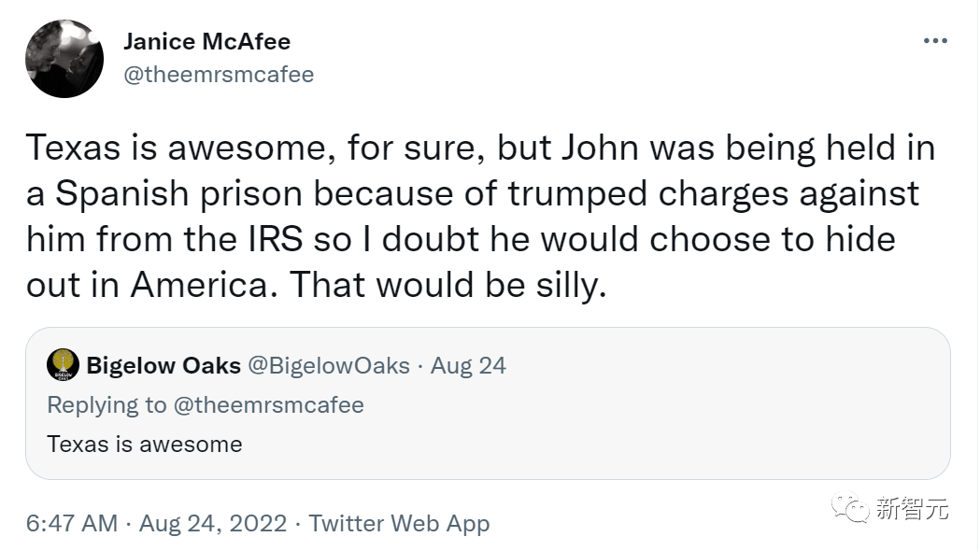Image resolution: width=980 pixels, height=551 pixels.
Task: Click the quoted tweet's Aug 24 date
Action: tap(468, 365)
